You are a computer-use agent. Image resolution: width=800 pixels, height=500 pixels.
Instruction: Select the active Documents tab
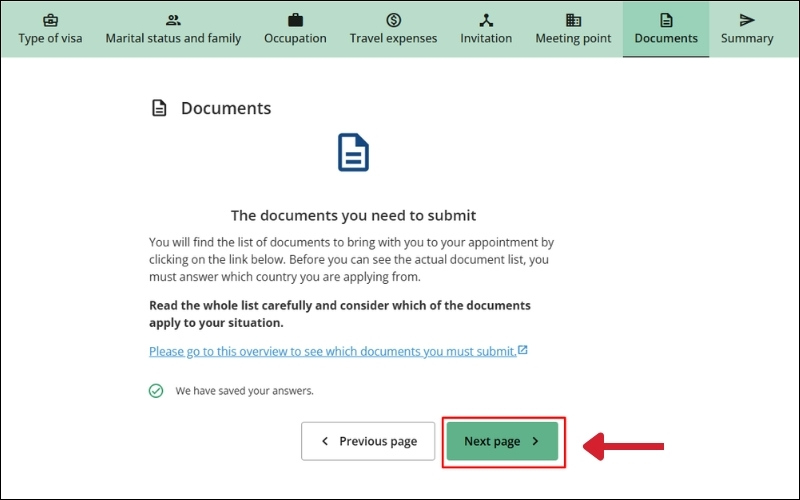[666, 39]
